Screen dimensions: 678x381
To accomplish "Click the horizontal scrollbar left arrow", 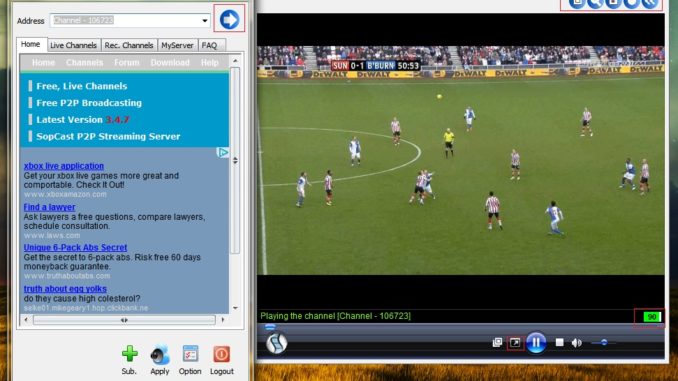I will coord(26,320).
